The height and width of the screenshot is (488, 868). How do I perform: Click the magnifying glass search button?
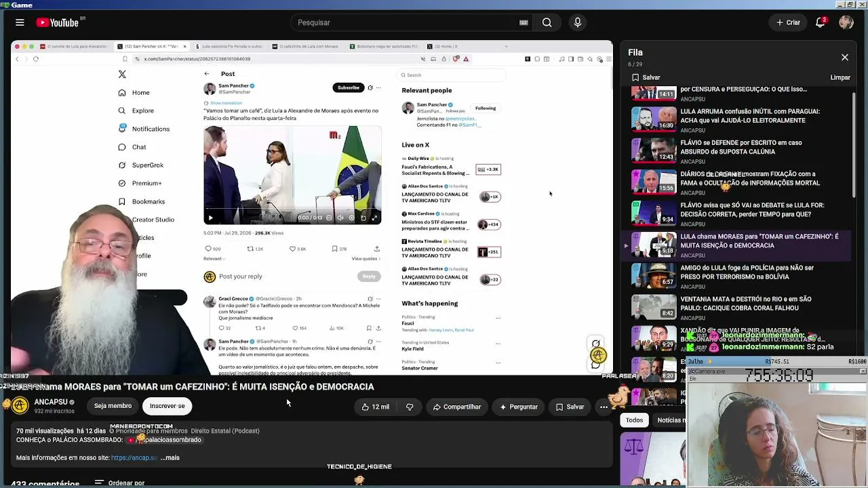tap(547, 22)
